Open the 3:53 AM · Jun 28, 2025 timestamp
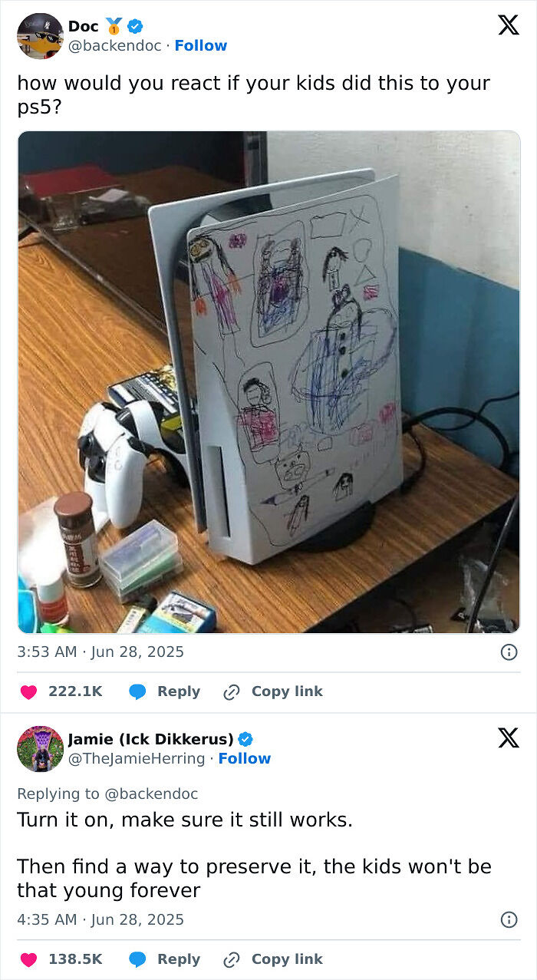This screenshot has width=537, height=980. click(100, 652)
